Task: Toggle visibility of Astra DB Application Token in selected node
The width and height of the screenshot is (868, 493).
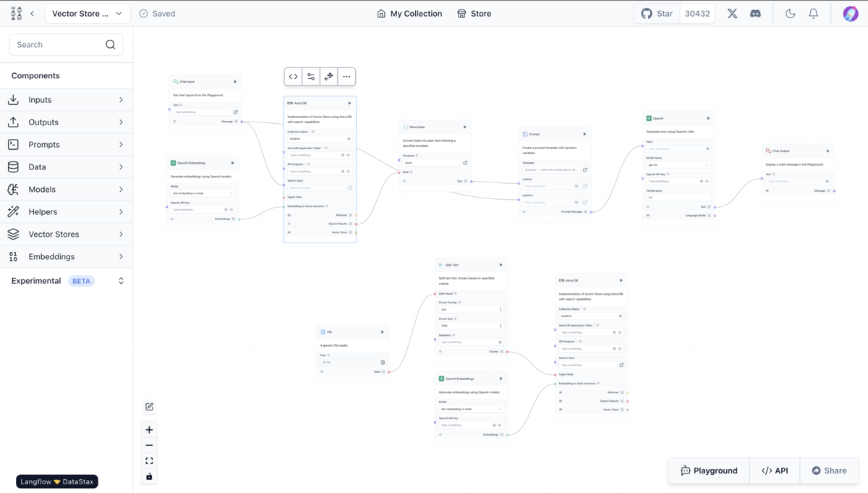Action: tap(348, 155)
